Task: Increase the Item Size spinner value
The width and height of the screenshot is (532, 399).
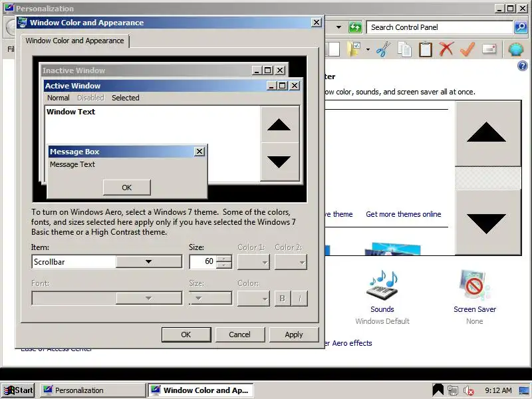Action: pos(223,259)
